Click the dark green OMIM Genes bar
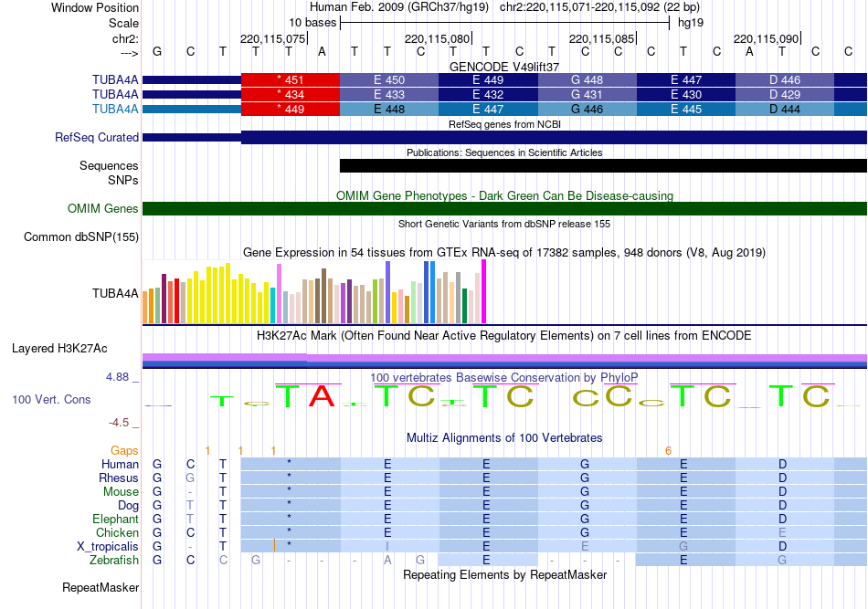This screenshot has width=868, height=609. point(505,208)
